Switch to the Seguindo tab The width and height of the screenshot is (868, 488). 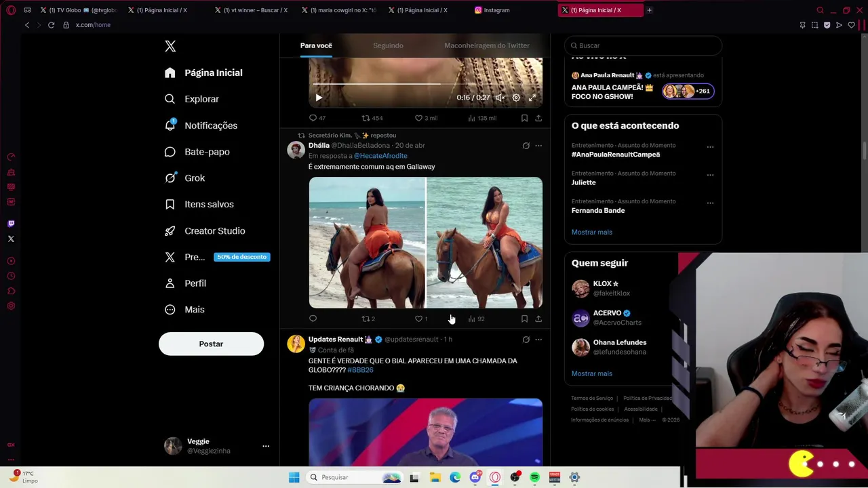coord(388,45)
